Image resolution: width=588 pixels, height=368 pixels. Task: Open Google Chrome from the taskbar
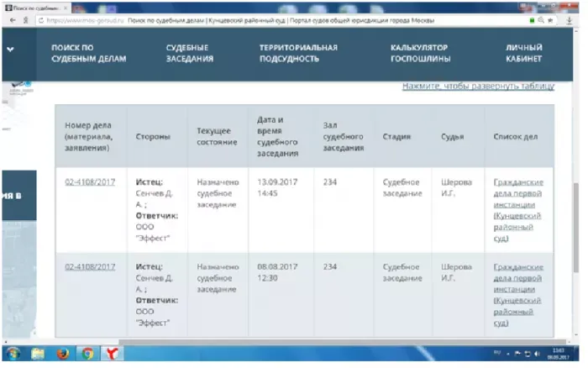click(x=87, y=355)
